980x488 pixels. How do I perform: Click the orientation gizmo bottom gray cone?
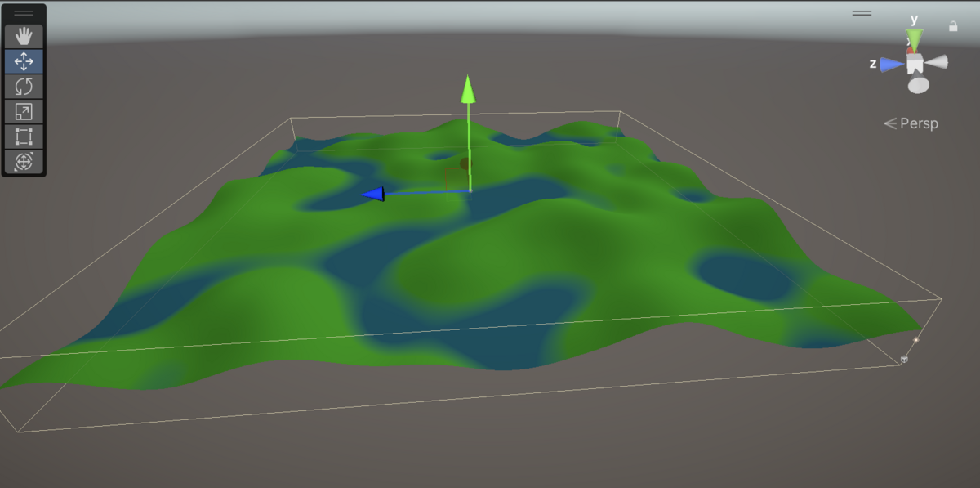point(919,85)
